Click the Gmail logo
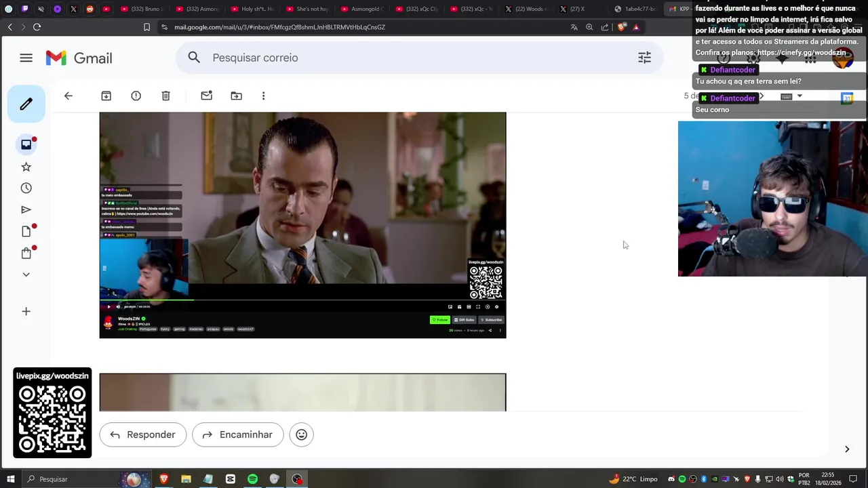 click(79, 58)
